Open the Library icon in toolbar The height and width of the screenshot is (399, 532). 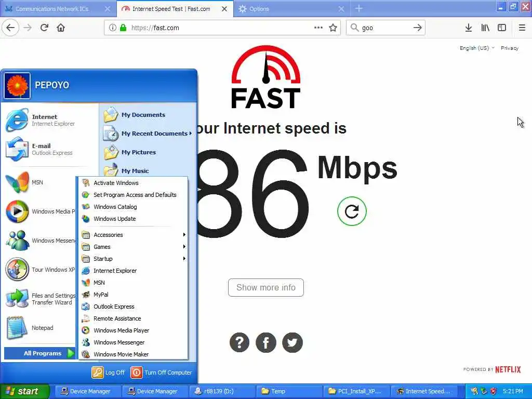point(485,28)
